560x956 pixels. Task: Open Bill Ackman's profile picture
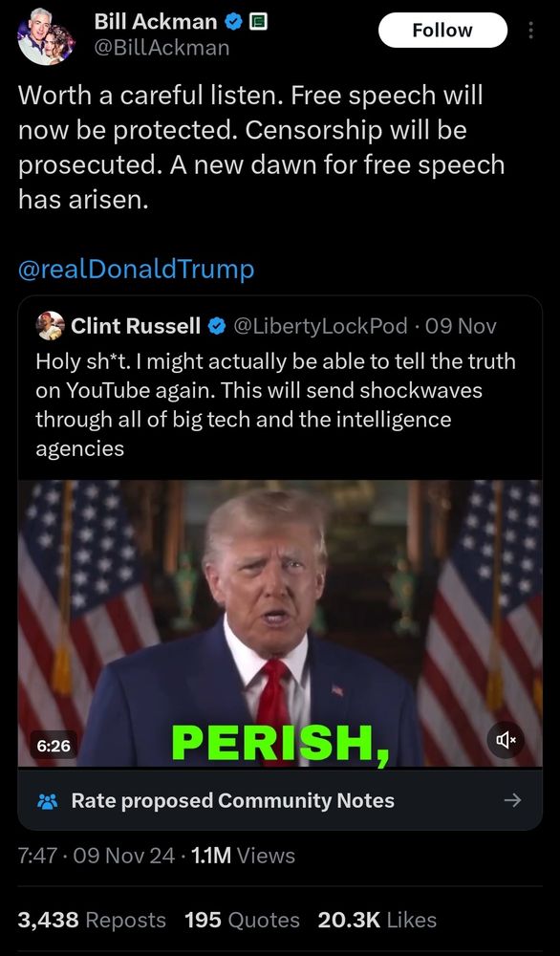coord(46,37)
